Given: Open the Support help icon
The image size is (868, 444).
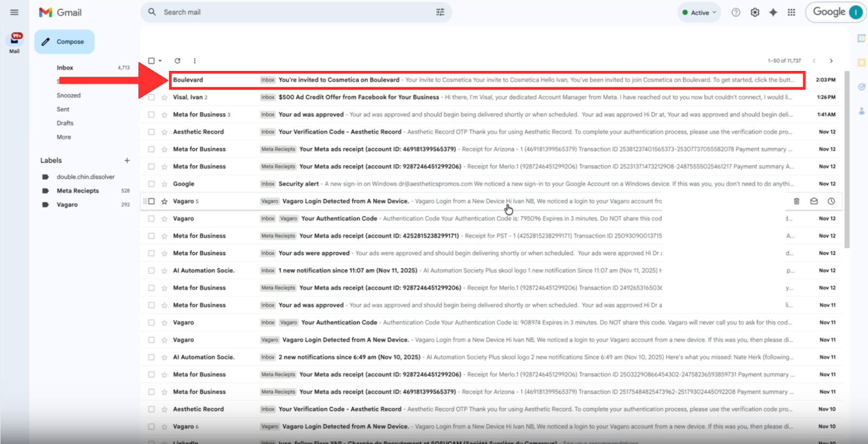Looking at the screenshot, I should pos(736,12).
